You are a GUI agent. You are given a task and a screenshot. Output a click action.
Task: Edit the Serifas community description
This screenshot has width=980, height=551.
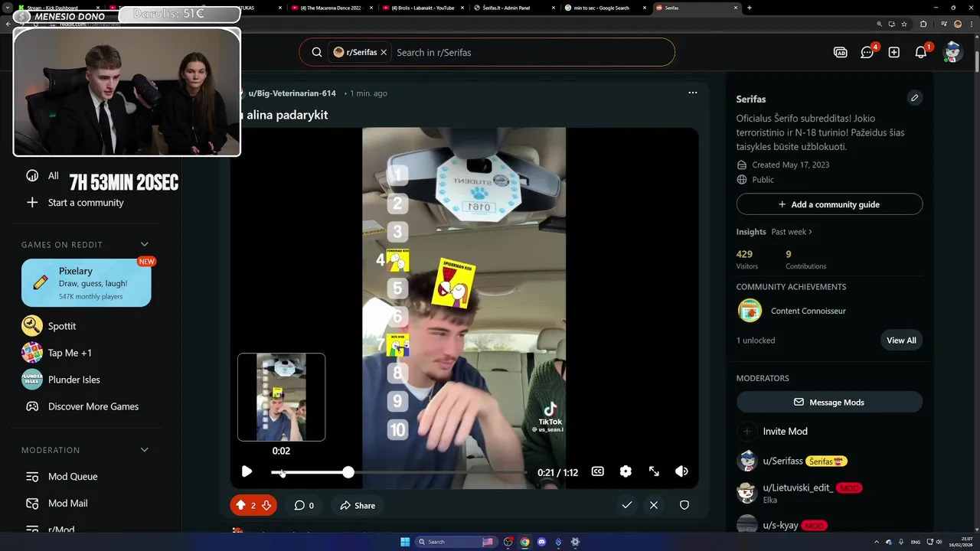914,98
